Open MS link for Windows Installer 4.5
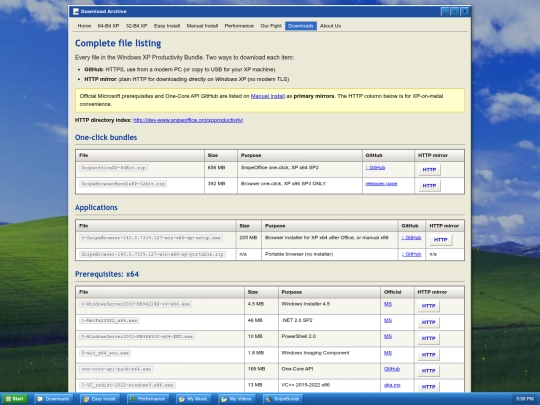 point(388,304)
